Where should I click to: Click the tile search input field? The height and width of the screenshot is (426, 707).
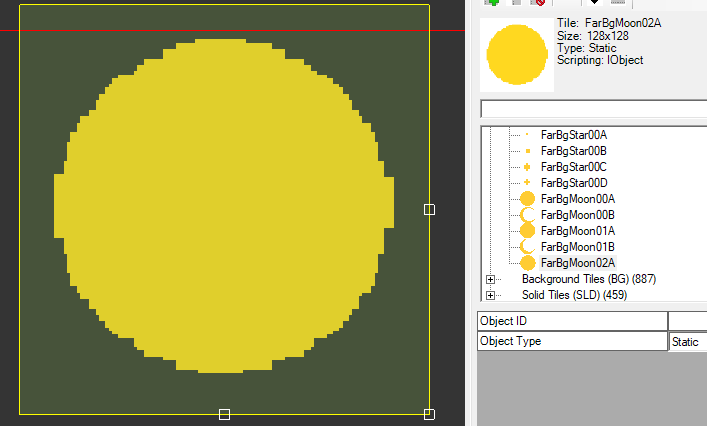(593, 109)
